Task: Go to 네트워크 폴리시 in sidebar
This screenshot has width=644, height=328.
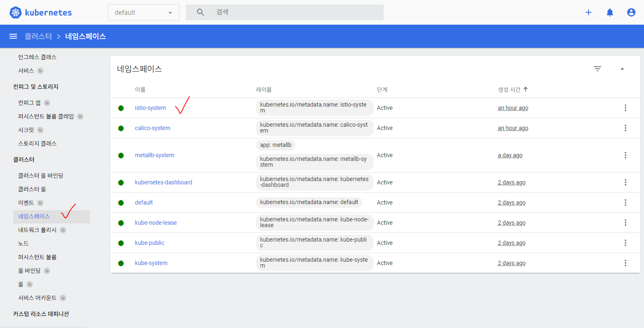Action: click(x=37, y=230)
